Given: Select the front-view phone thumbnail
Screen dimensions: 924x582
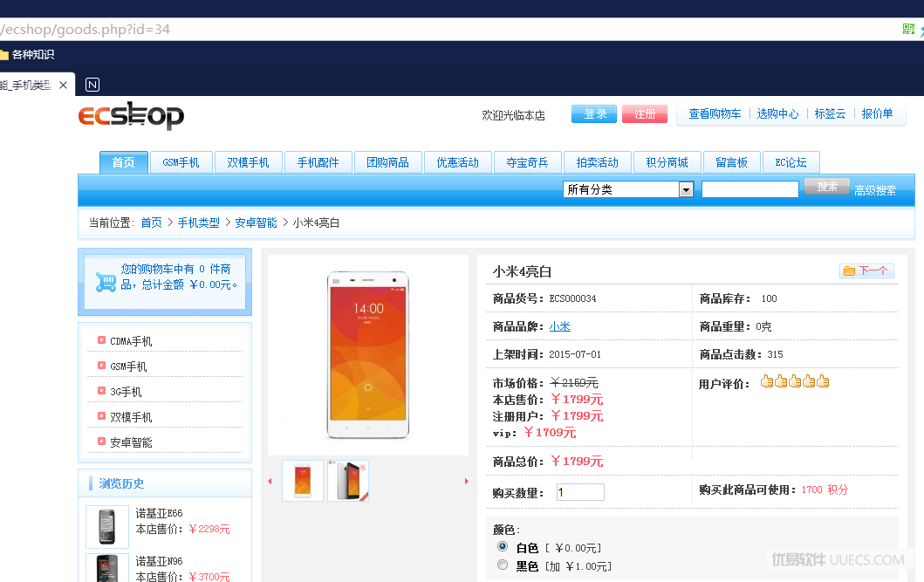Looking at the screenshot, I should point(303,481).
